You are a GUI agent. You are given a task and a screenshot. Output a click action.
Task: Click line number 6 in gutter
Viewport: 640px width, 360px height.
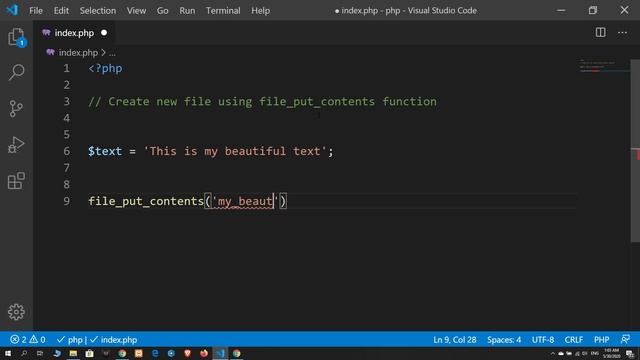point(67,151)
